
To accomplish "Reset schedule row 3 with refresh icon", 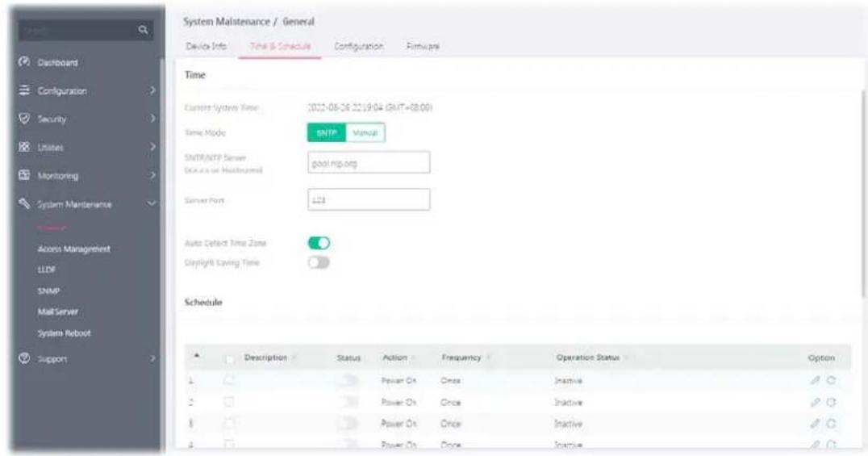I will tap(831, 423).
